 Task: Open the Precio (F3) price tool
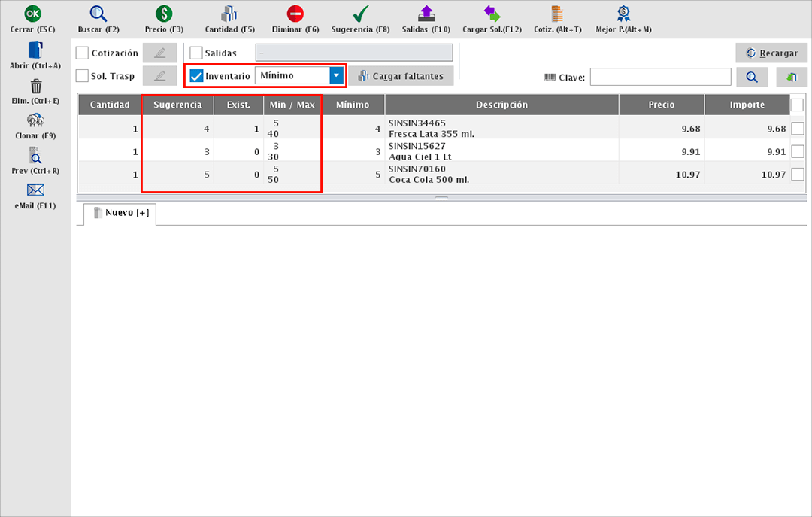164,14
